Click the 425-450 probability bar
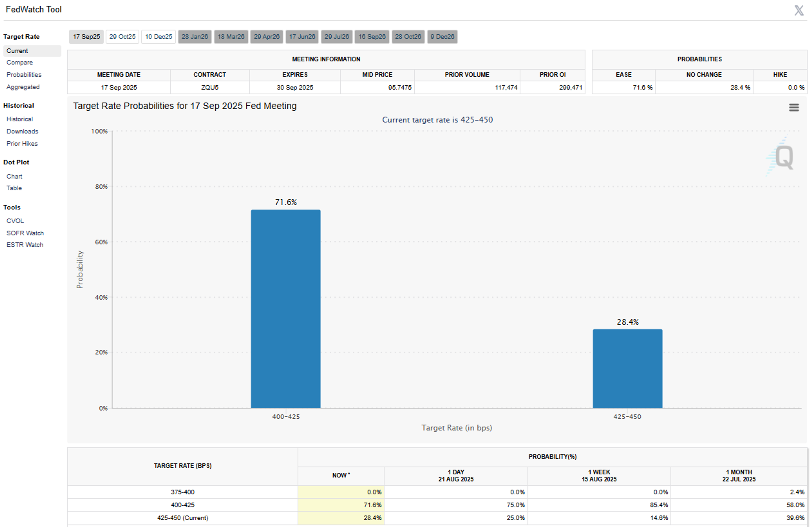This screenshot has width=812, height=527. point(627,369)
